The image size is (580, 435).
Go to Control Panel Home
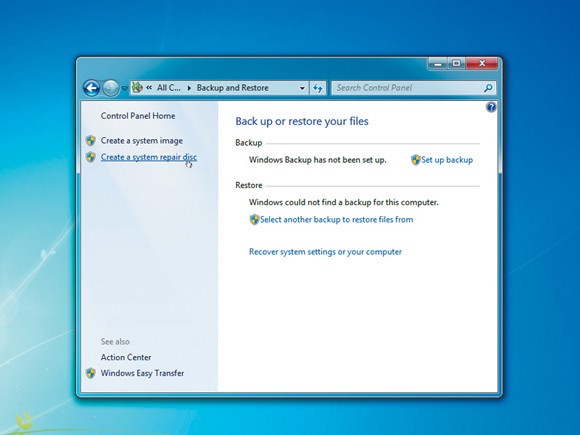(138, 116)
